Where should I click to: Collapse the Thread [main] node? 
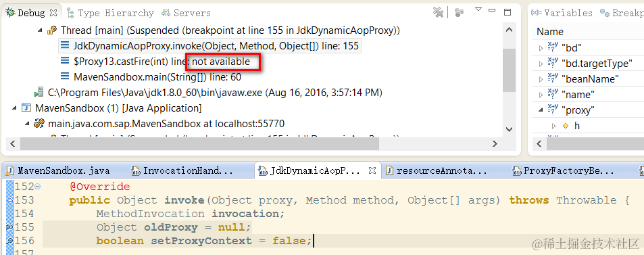(x=40, y=30)
